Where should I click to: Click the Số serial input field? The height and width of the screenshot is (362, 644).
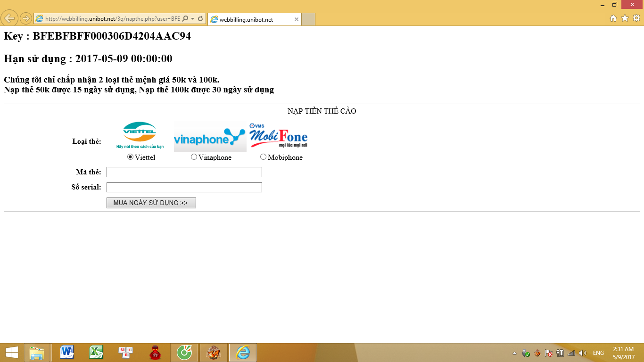click(184, 187)
